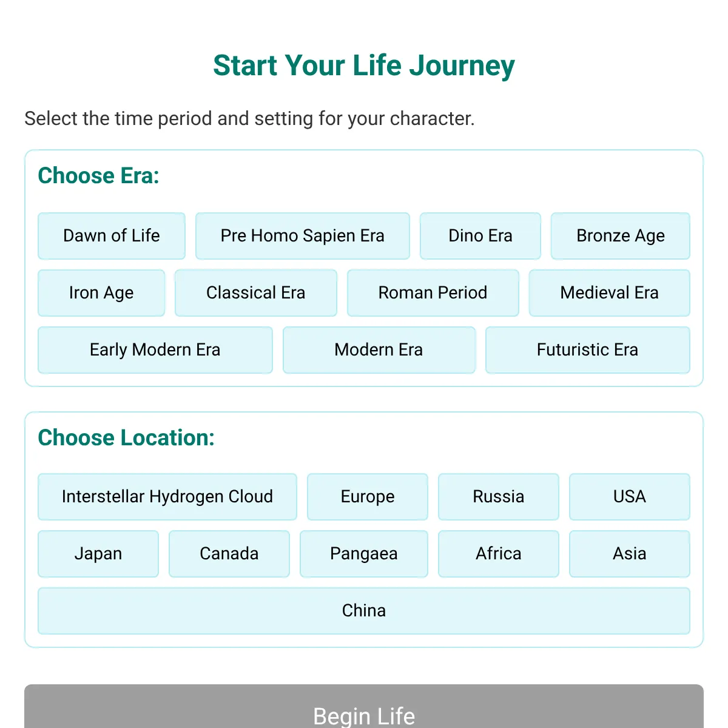The width and height of the screenshot is (728, 728).
Task: Pick Russia location button
Action: click(x=499, y=497)
